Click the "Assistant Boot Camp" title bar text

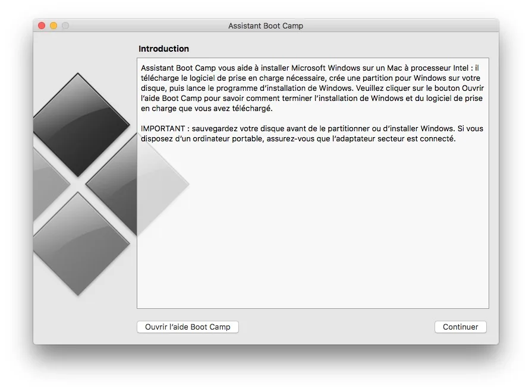click(x=265, y=26)
